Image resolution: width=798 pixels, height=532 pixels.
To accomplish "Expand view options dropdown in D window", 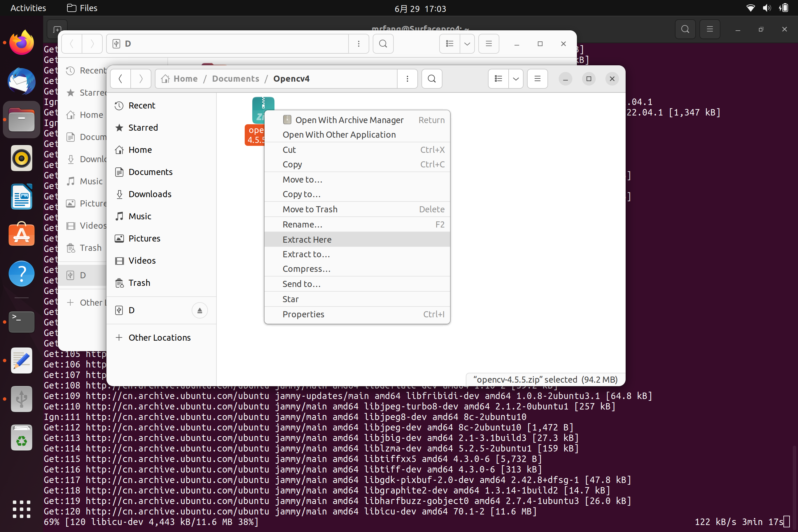I will click(467, 44).
